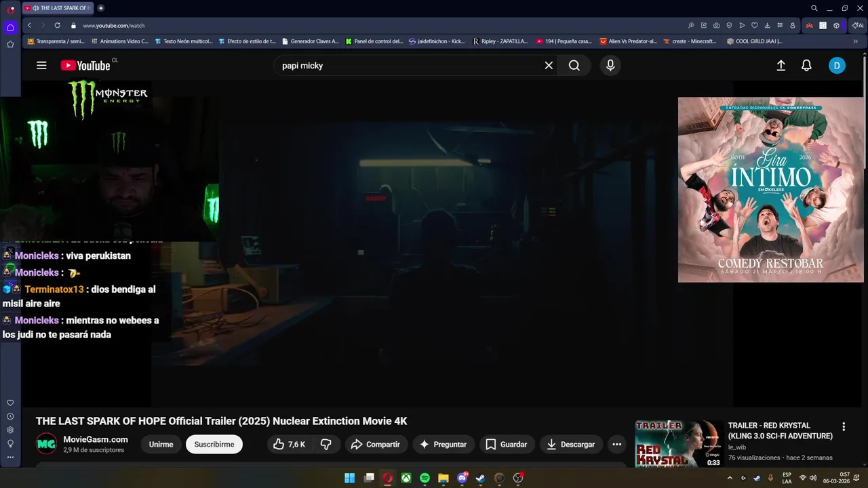Open Steam from the taskbar
The height and width of the screenshot is (488, 868).
480,478
